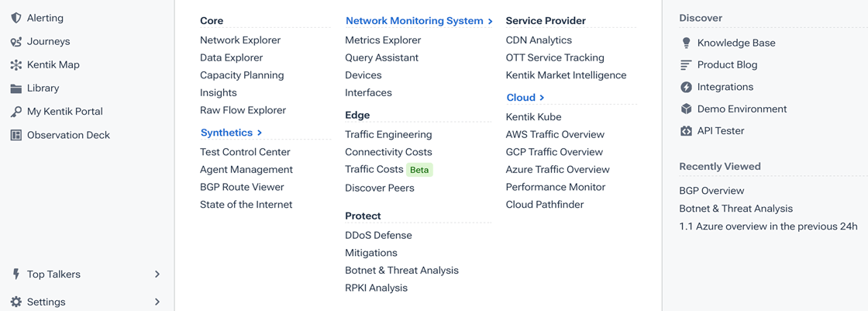Screen dimensions: 868x311
Task: Expand the Top Talkers submenu arrow
Action: [x=157, y=275]
